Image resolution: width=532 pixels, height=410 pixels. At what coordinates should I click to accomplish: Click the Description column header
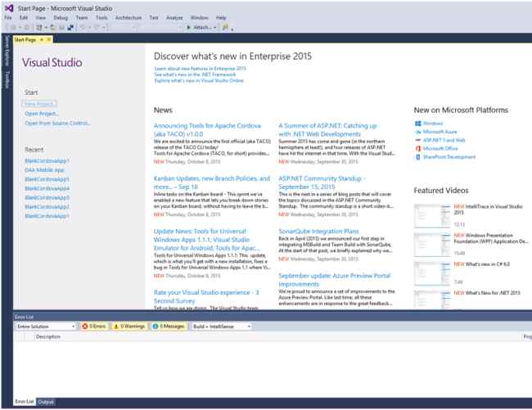point(47,336)
